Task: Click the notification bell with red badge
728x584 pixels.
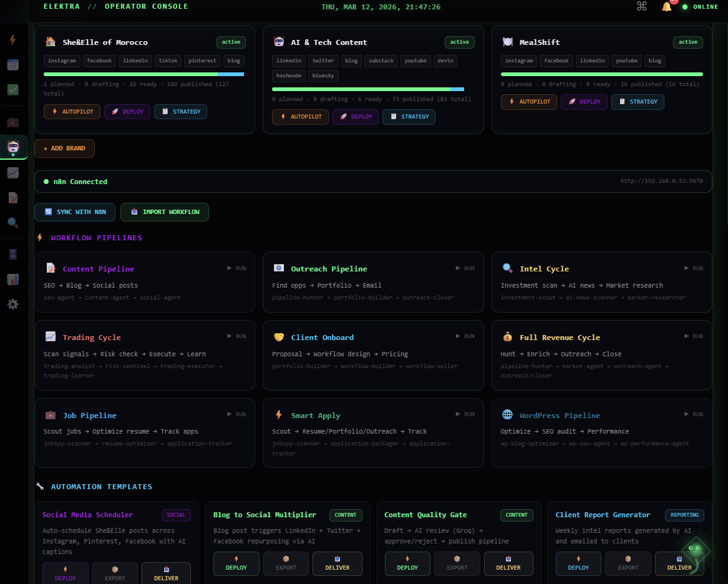Action: (x=666, y=7)
